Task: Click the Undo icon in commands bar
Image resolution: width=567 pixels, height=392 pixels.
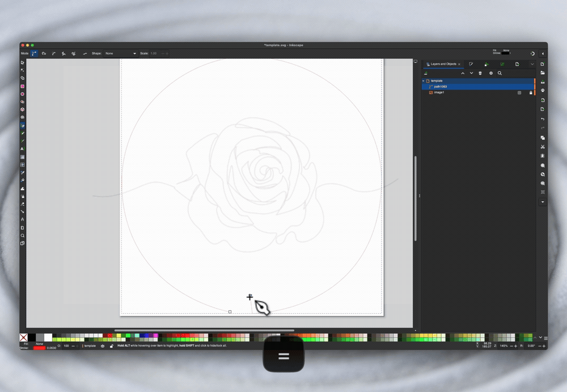Action: [x=543, y=119]
